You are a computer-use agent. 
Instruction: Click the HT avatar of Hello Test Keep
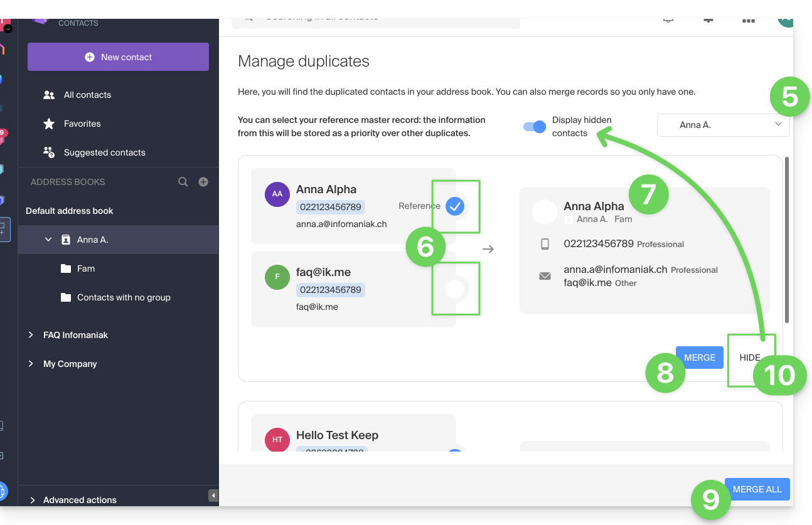[277, 440]
